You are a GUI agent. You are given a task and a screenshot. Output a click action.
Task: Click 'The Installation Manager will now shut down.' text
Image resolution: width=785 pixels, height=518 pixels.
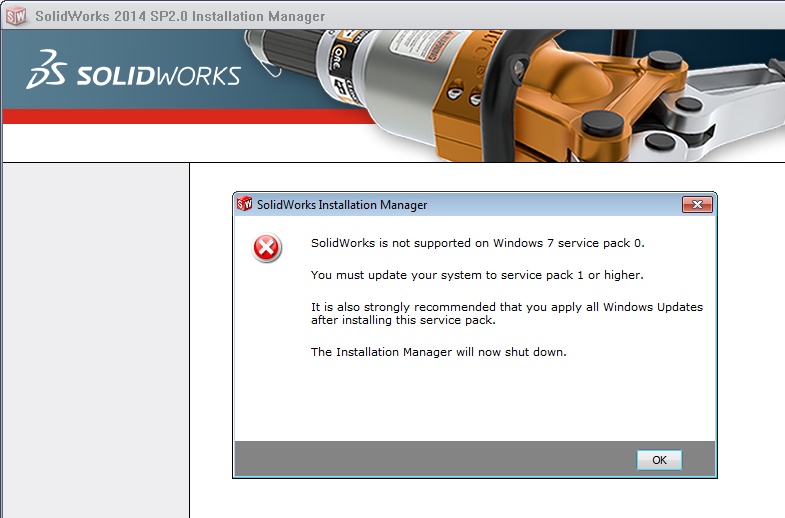point(439,352)
